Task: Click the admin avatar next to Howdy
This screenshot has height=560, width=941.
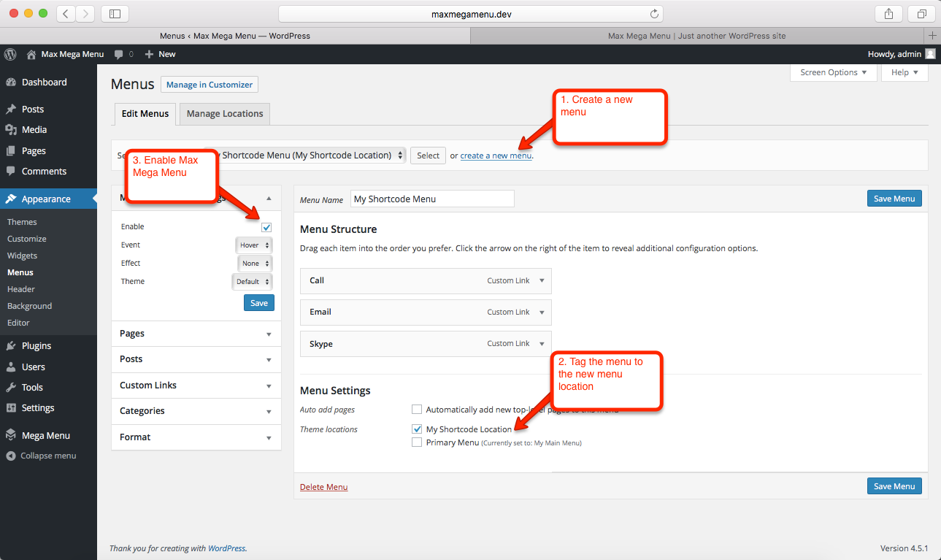Action: pos(930,54)
